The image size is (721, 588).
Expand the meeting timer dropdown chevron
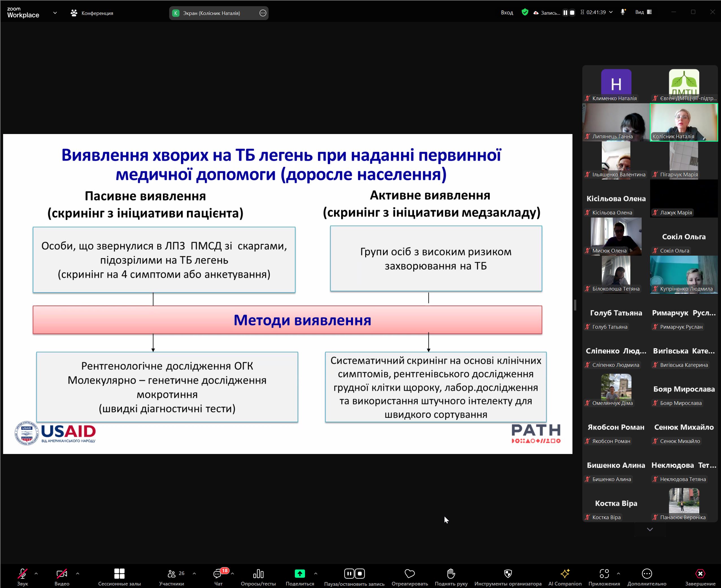click(x=611, y=12)
